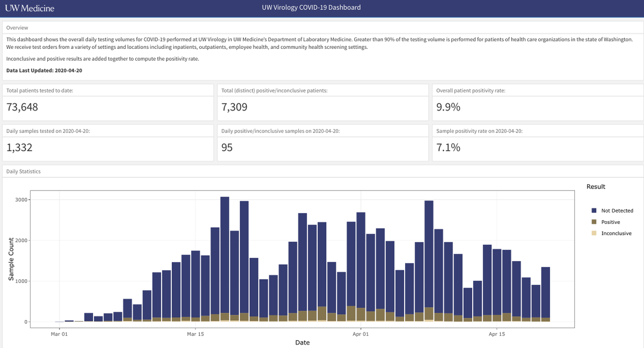Select the Overview panel header
Viewport: 644px width, 348px height.
click(322, 27)
